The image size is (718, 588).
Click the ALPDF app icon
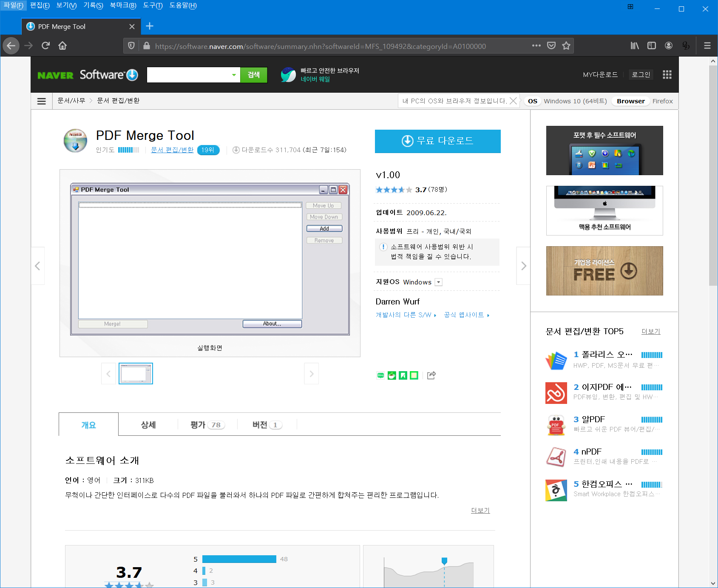tap(556, 425)
